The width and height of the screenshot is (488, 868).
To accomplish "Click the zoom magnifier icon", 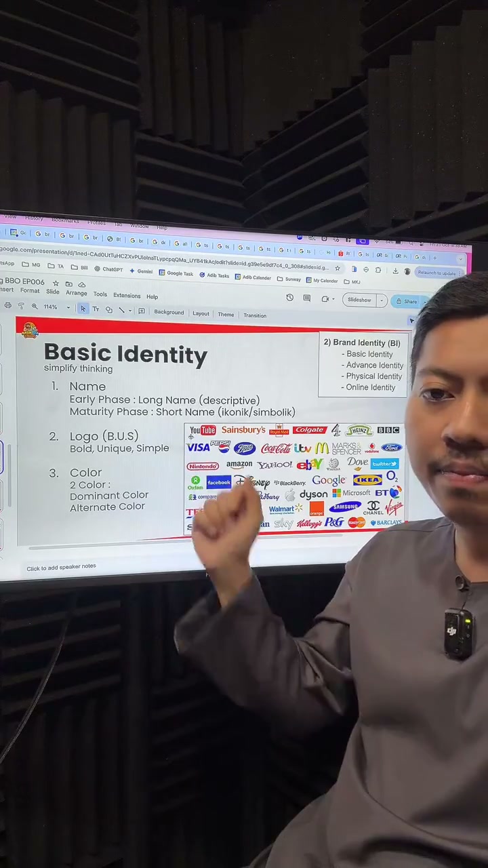I will click(34, 307).
